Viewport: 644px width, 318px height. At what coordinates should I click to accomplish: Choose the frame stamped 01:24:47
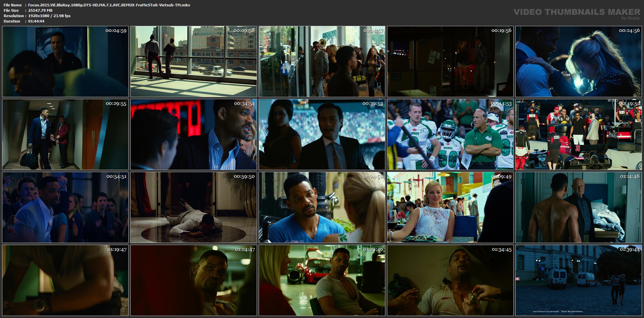coord(194,280)
